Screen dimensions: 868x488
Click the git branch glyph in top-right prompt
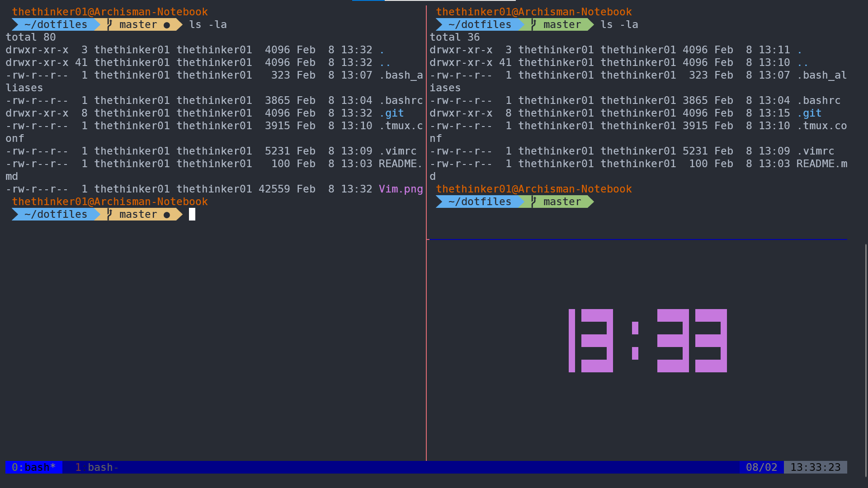pyautogui.click(x=534, y=24)
